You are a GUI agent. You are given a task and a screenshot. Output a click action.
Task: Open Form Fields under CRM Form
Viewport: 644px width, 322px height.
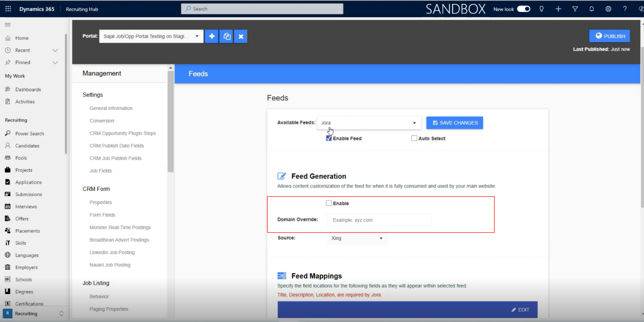[102, 215]
